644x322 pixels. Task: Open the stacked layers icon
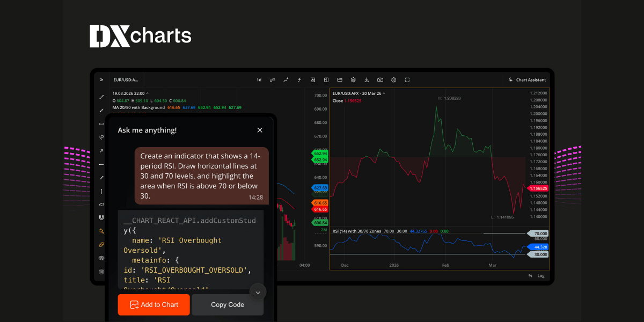tap(353, 79)
